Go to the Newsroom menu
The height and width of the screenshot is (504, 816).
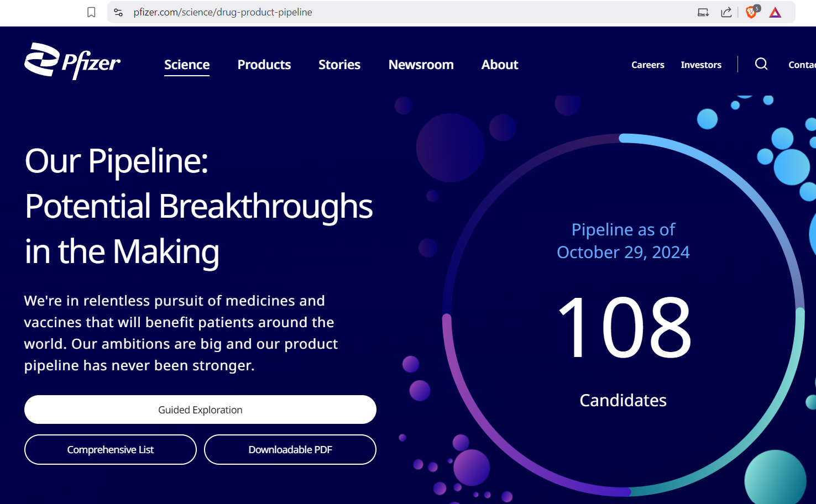pyautogui.click(x=421, y=65)
